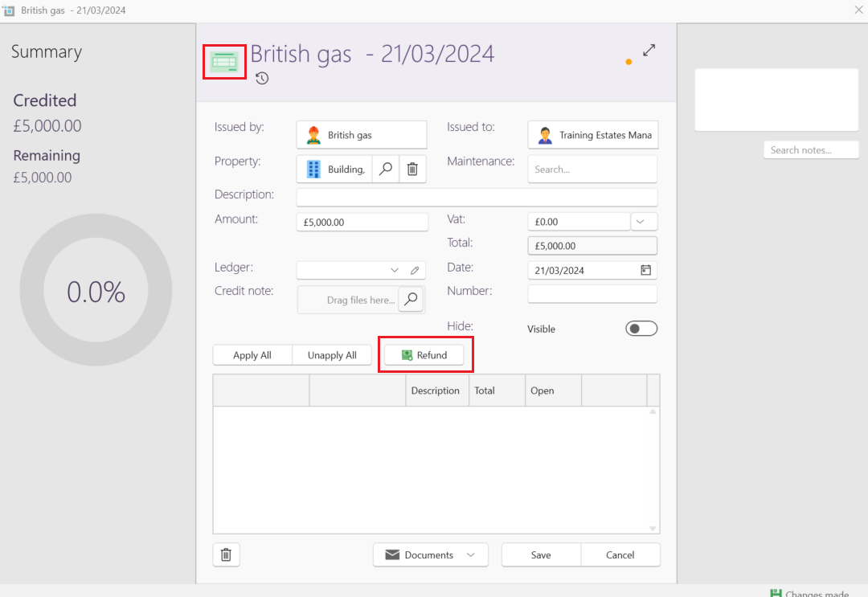Click the British gas - 21/03/2024 heading

click(x=372, y=54)
